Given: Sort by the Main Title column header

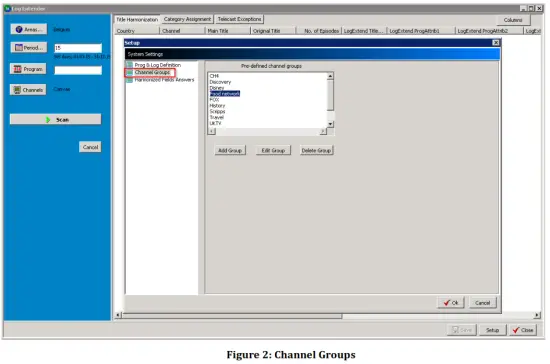Looking at the screenshot, I should tap(228, 31).
